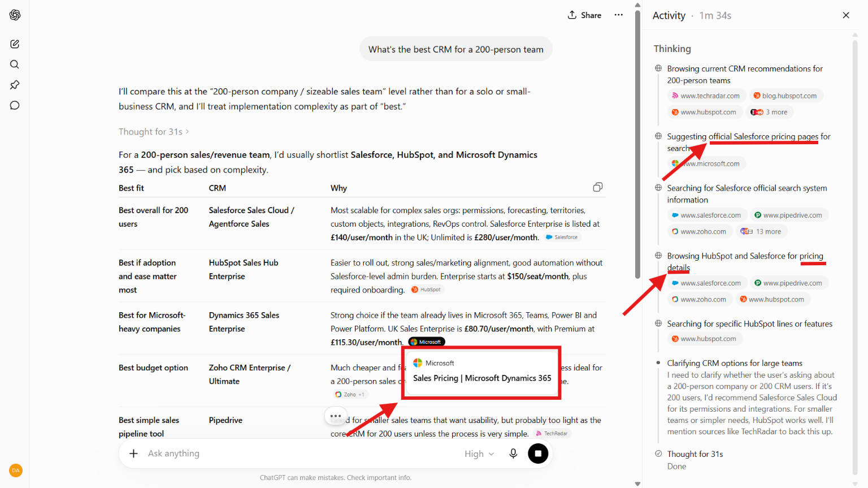Close the Activity panel
Screen dimensions: 868x488
point(846,15)
